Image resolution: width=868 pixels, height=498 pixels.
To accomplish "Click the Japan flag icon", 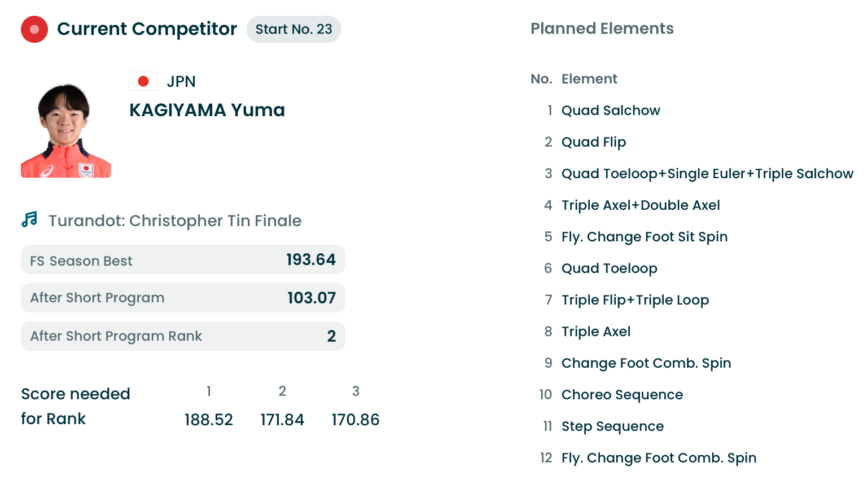I will click(143, 81).
